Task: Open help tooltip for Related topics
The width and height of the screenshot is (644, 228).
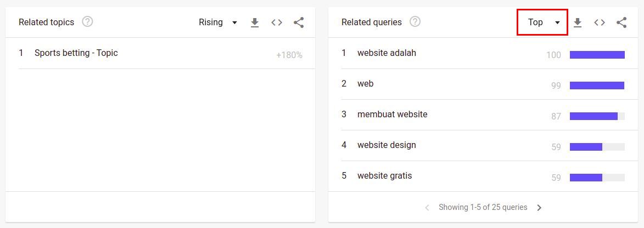Action: click(x=87, y=22)
